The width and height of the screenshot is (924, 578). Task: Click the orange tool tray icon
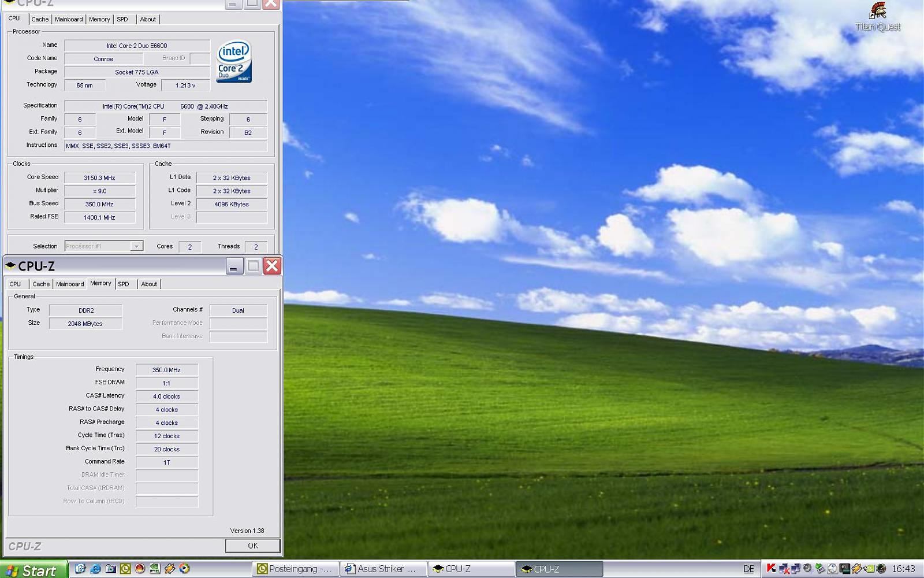[856, 568]
